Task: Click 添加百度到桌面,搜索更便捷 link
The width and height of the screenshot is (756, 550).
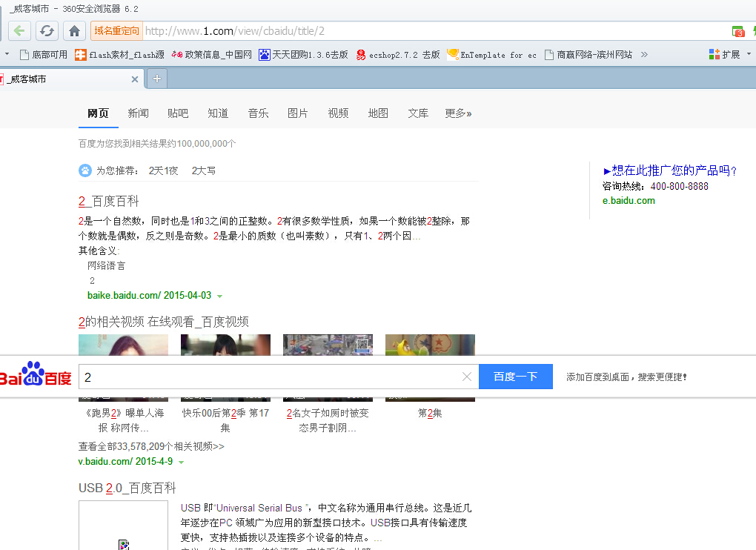Action: 626,377
